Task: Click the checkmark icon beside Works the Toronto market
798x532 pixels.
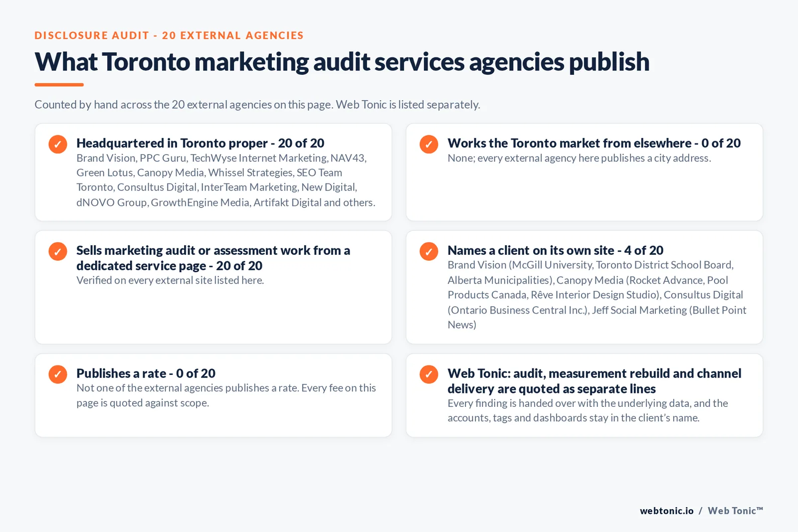Action: click(x=429, y=144)
